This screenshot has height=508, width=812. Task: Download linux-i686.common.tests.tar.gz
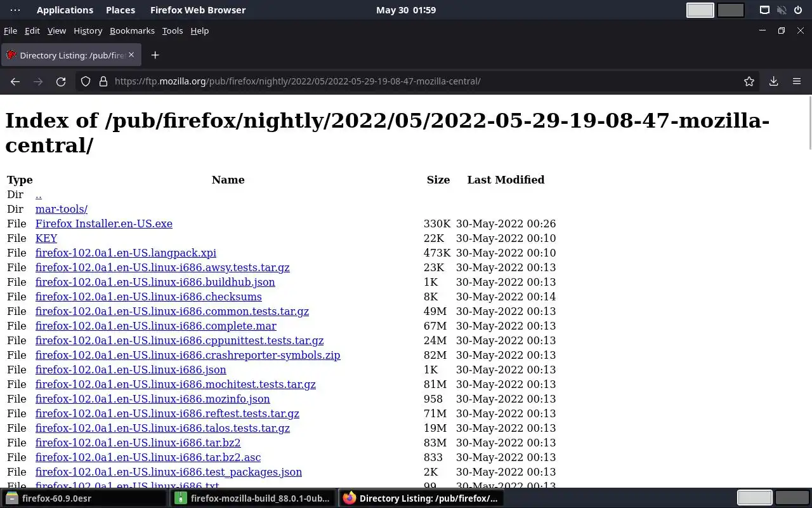pyautogui.click(x=172, y=311)
